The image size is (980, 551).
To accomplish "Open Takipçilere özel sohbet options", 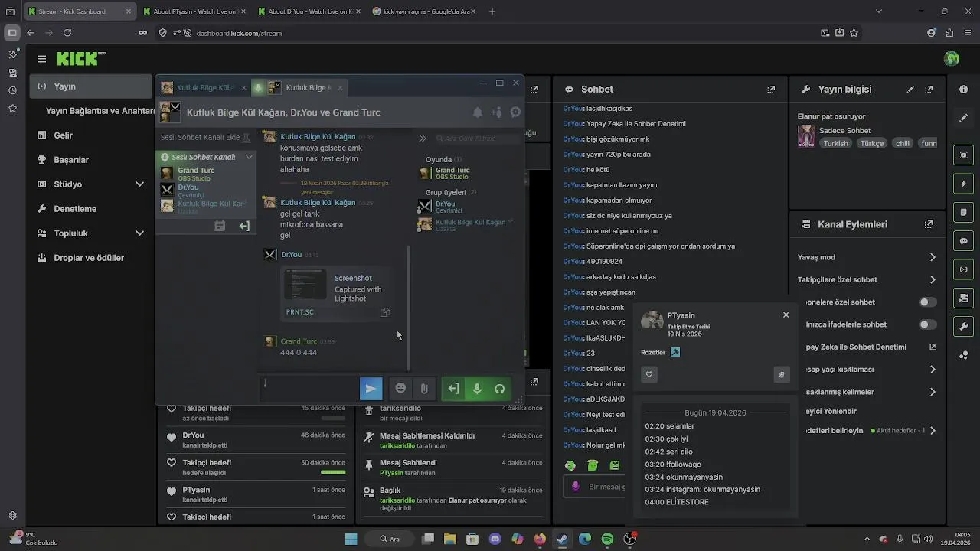I will point(933,279).
